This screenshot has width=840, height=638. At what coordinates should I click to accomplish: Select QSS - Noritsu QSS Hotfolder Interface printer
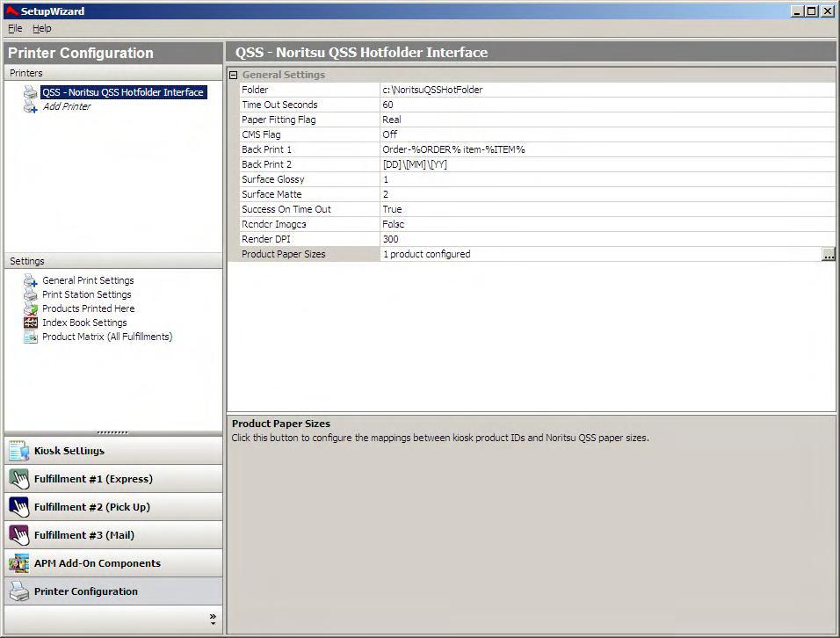pyautogui.click(x=123, y=92)
